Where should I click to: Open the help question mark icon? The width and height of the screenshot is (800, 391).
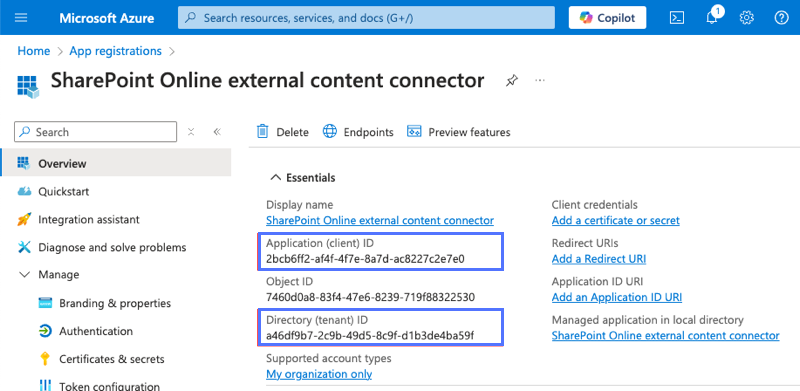pos(781,18)
